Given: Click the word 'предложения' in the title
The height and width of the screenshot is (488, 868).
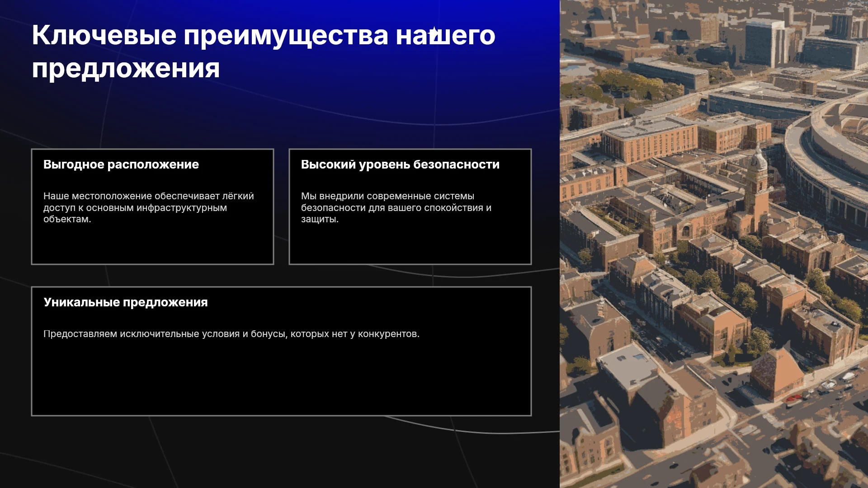Looking at the screenshot, I should pos(126,69).
